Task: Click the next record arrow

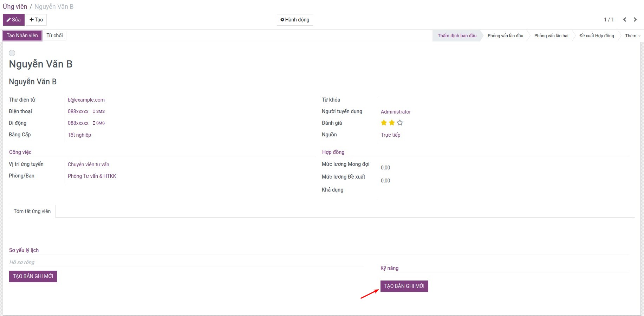Action: (x=635, y=20)
